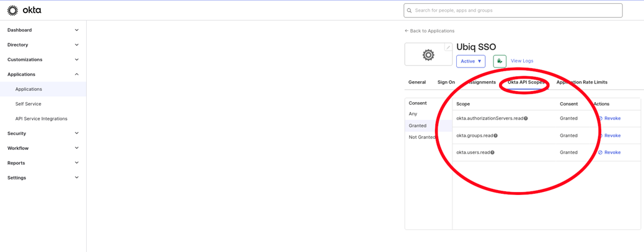Click Granted value in okta.groups.read row

click(568, 136)
